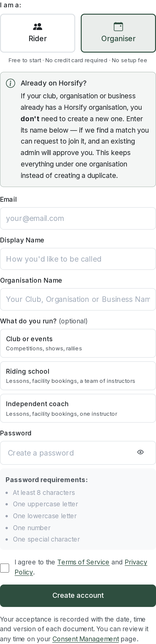Show password using the eye icon
156x644 pixels.
[140, 452]
